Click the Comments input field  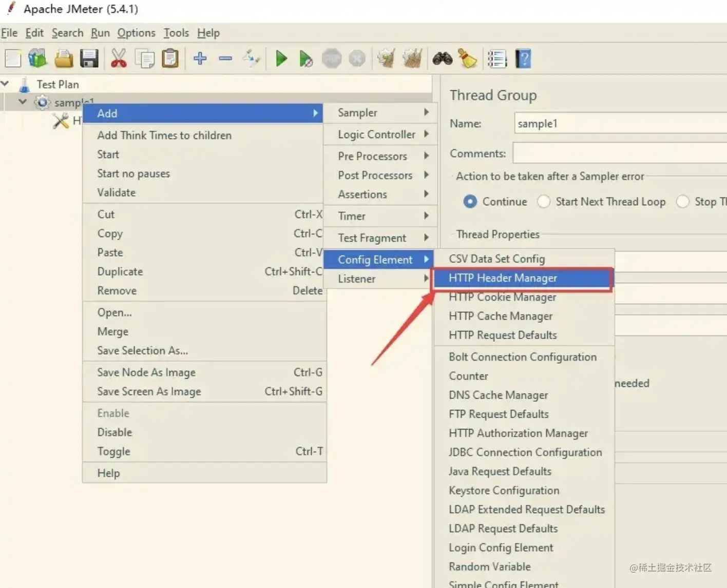click(x=620, y=153)
